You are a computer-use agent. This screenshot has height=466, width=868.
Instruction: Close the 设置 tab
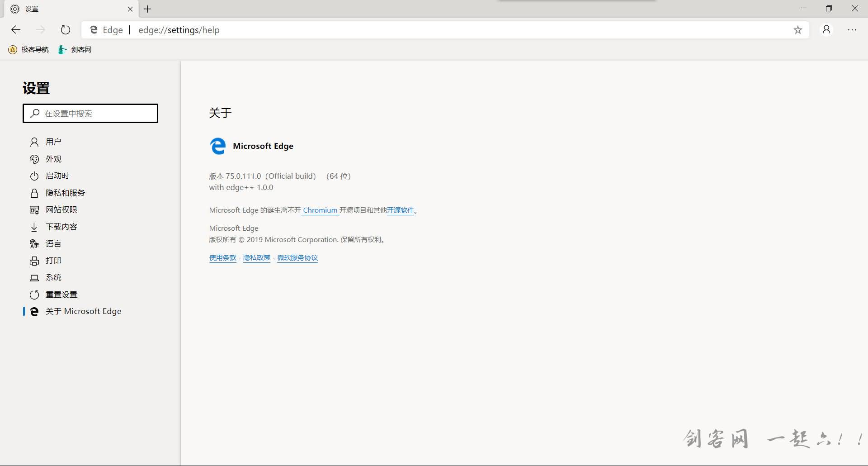coord(130,9)
